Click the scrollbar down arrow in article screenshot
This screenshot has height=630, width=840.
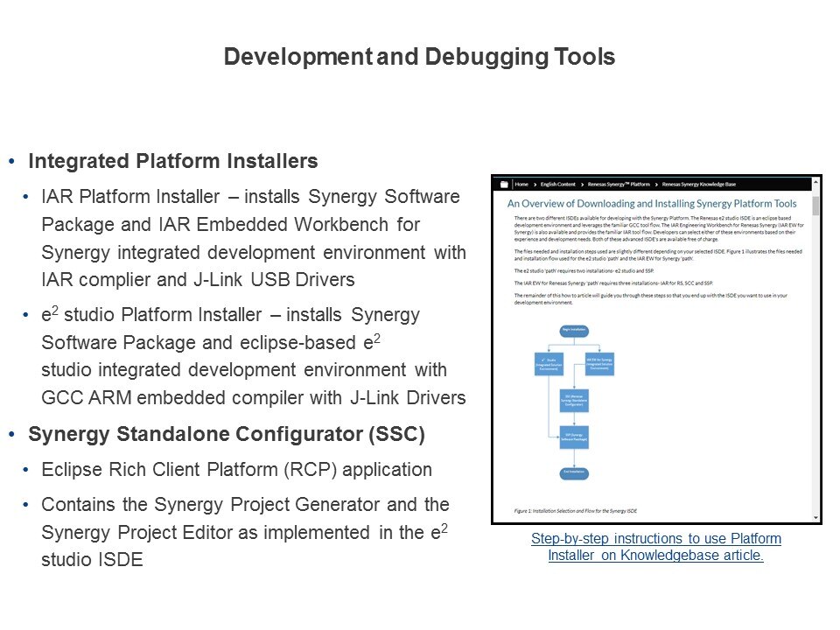click(816, 517)
